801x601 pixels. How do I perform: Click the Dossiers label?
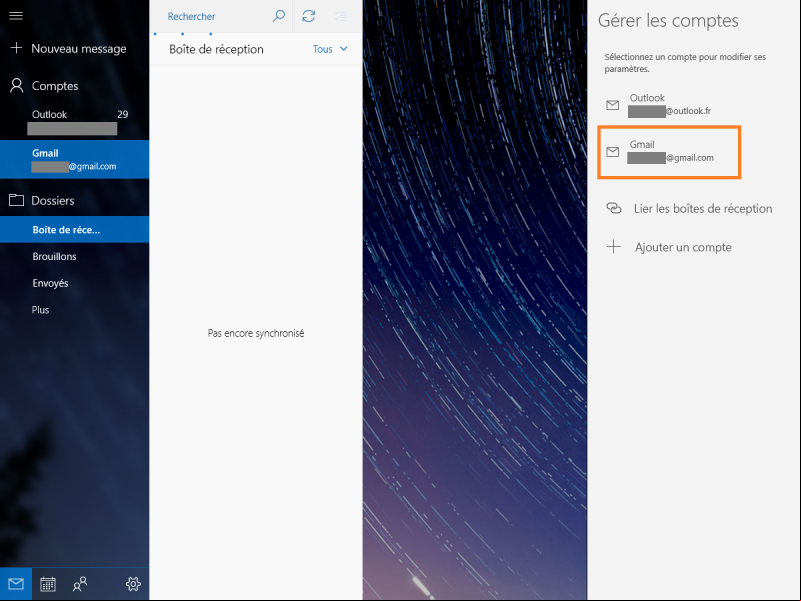pyautogui.click(x=53, y=200)
